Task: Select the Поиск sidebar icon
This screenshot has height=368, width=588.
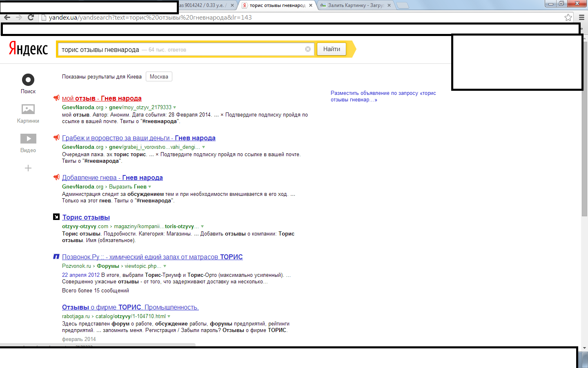Action: point(28,80)
